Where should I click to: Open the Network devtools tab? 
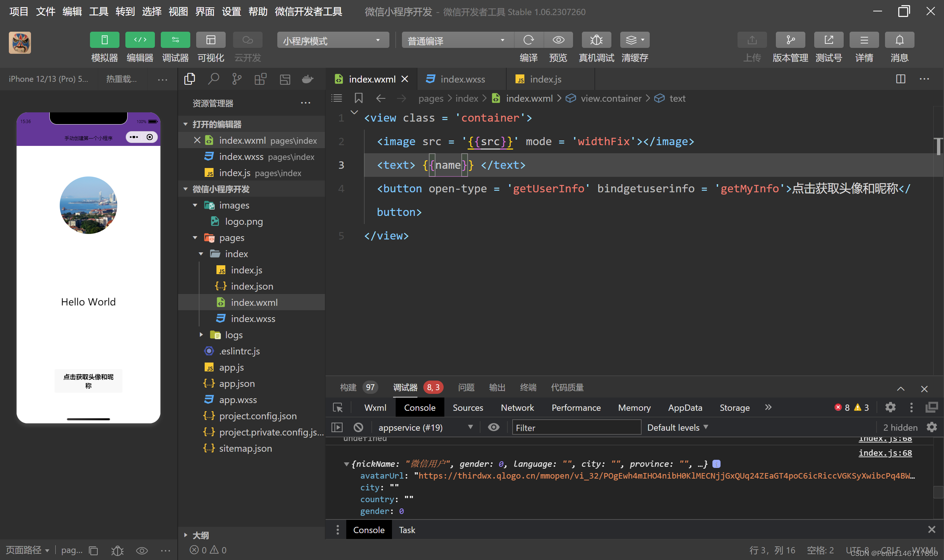pyautogui.click(x=517, y=407)
